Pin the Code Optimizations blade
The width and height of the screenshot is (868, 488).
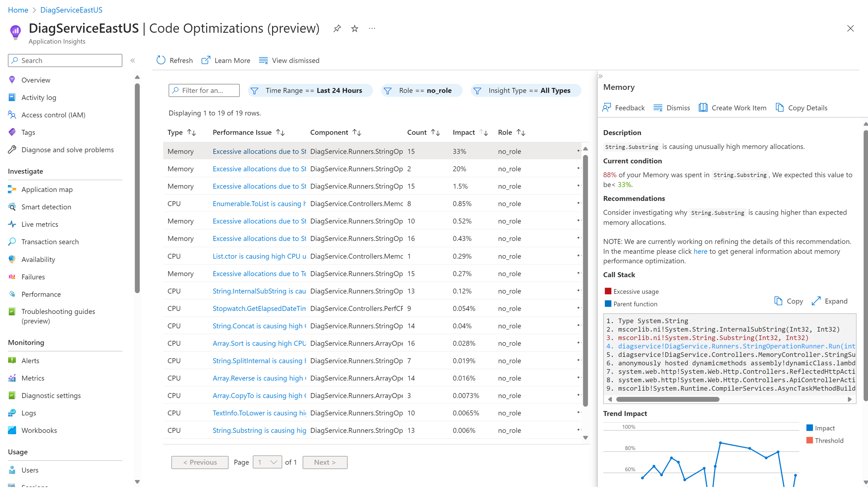click(x=337, y=28)
